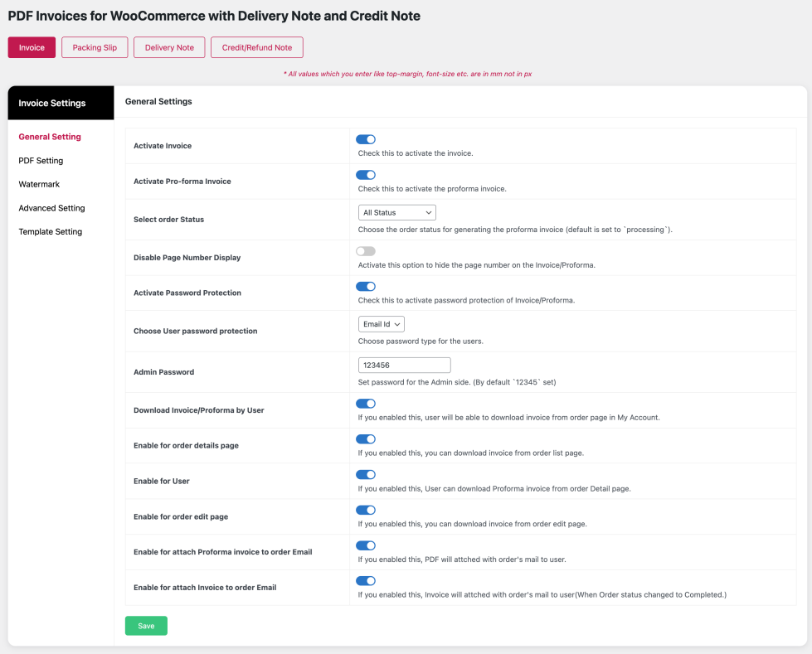Viewport: 812px width, 654px height.
Task: Toggle the Activate Invoice switch
Action: 365,139
